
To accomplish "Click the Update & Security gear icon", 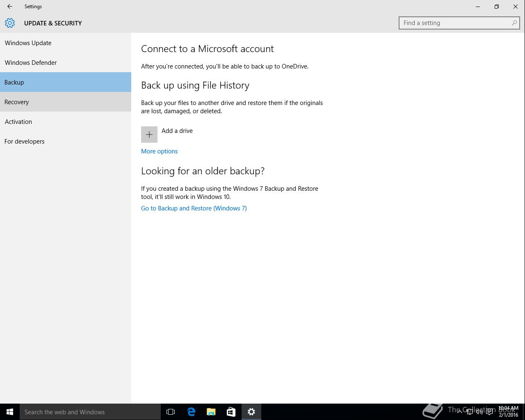I will [10, 23].
